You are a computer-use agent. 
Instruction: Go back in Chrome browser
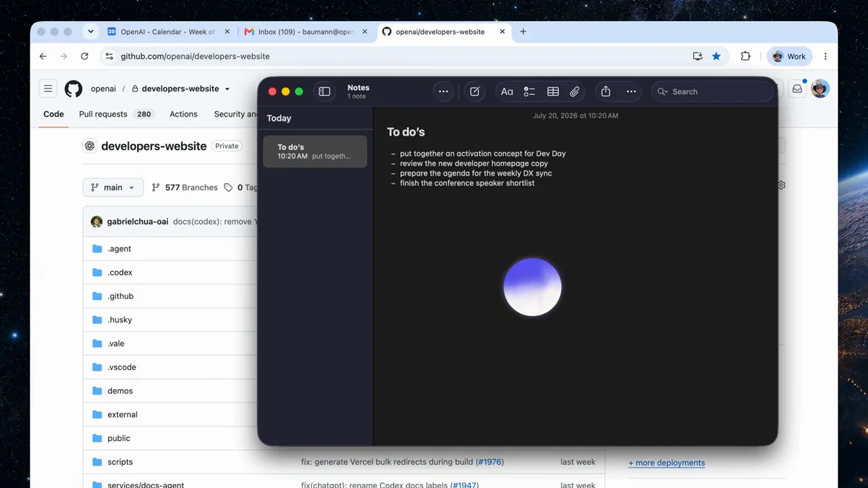pyautogui.click(x=43, y=56)
